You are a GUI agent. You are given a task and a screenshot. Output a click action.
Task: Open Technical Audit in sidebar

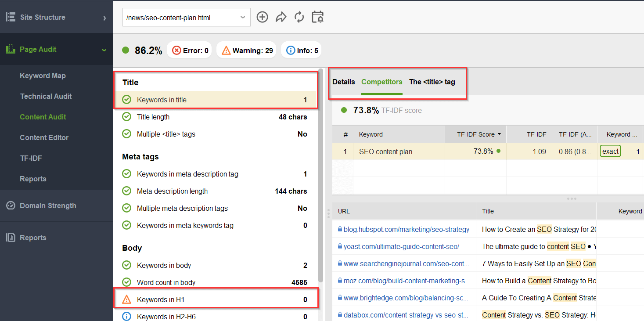[x=46, y=96]
